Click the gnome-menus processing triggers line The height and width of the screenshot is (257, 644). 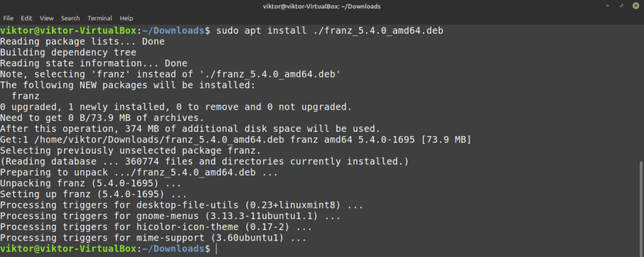point(169,216)
